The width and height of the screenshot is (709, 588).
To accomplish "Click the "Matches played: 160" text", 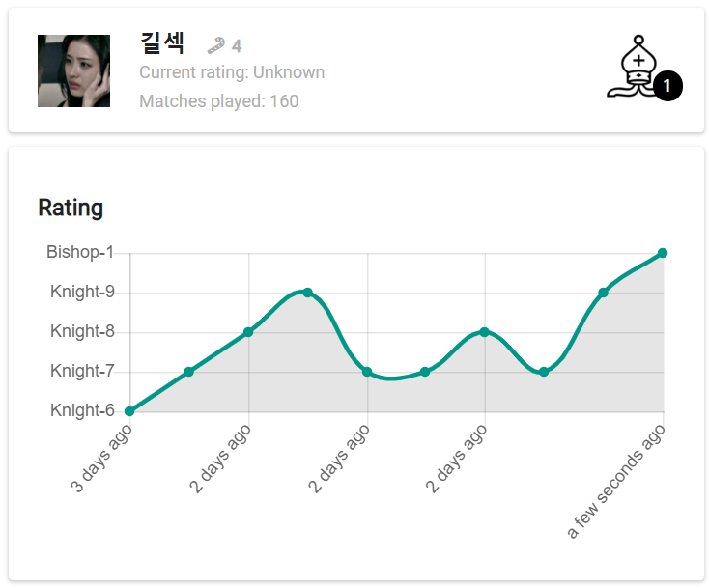I will point(219,100).
